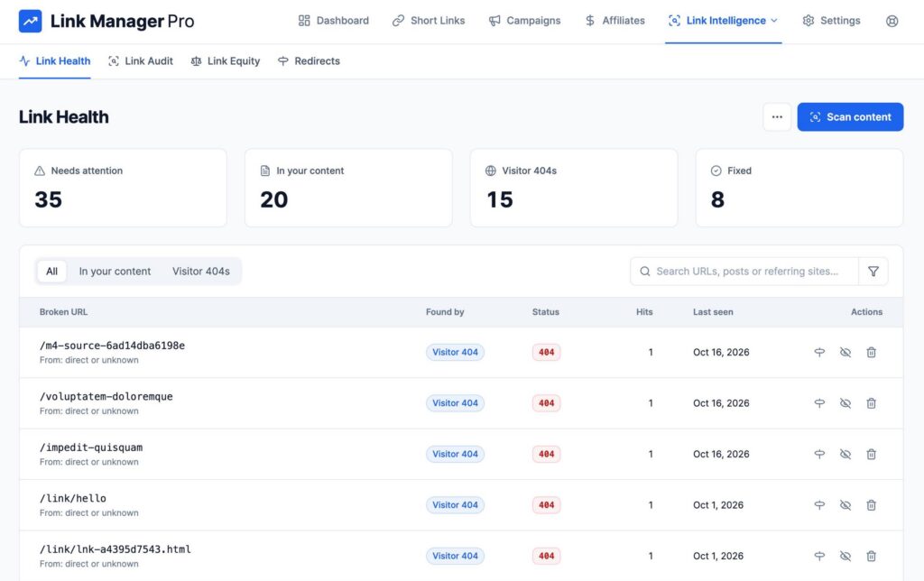This screenshot has height=581, width=924.
Task: Open Short Links page
Action: point(429,21)
